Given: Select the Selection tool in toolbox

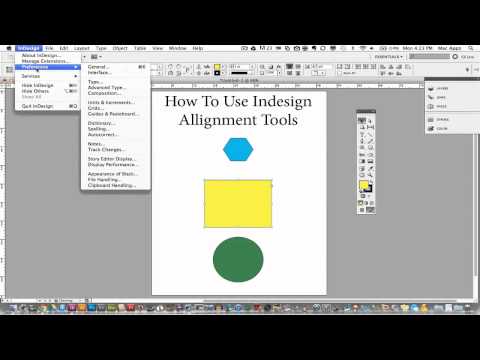Looking at the screenshot, I should pyautogui.click(x=362, y=121).
